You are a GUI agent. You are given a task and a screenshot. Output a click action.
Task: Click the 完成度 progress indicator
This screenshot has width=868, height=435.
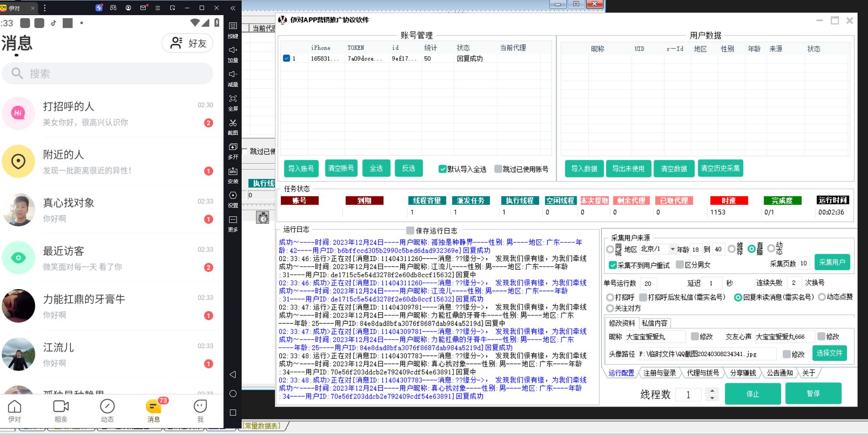[x=783, y=200]
